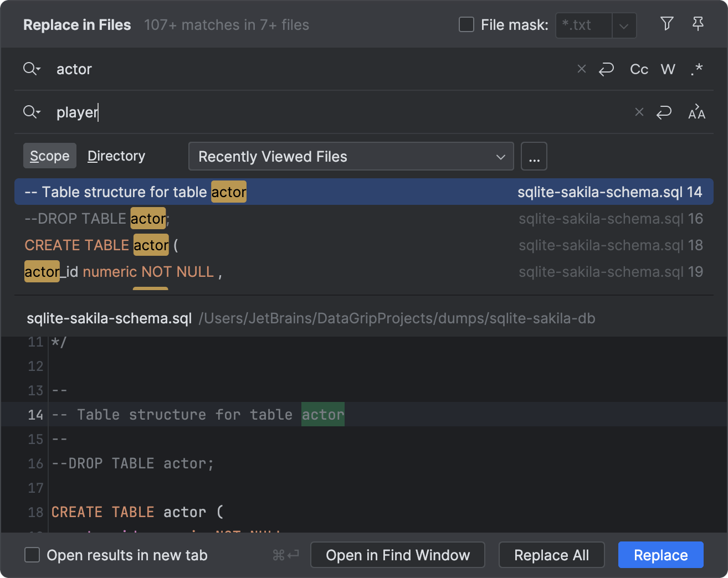Viewport: 728px width, 578px height.
Task: Open results in Find Window
Action: pyautogui.click(x=397, y=555)
